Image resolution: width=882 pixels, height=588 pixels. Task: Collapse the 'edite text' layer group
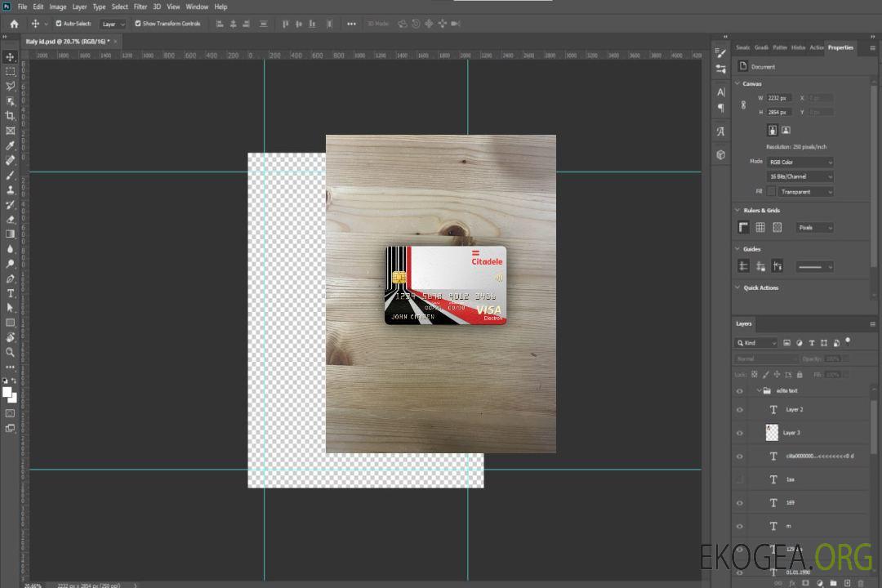[x=758, y=391]
